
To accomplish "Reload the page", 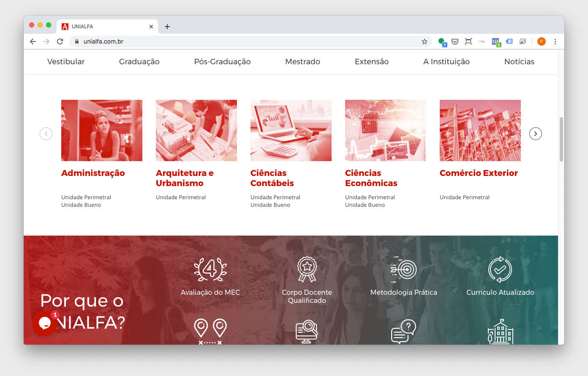I will coord(60,41).
